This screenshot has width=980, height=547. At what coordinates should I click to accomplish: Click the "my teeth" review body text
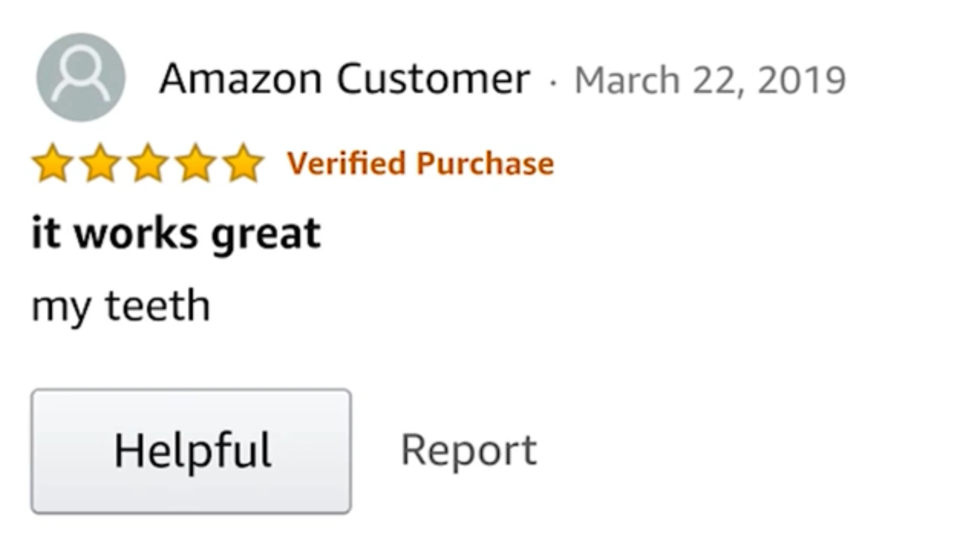pos(121,305)
